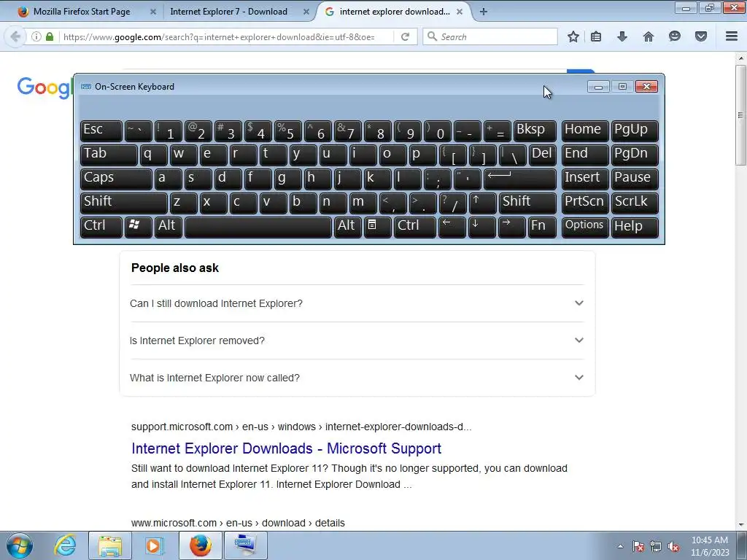Toggle the left Ctrl key
747x560 pixels.
tap(101, 227)
